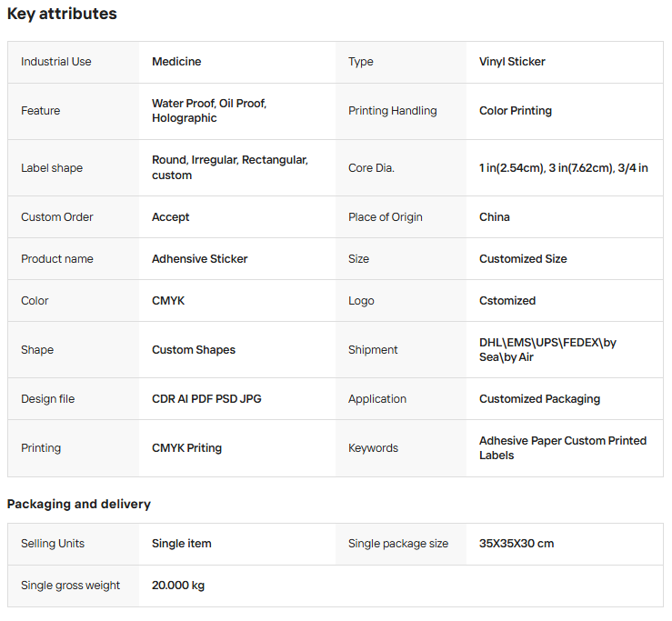Image resolution: width=672 pixels, height=621 pixels.
Task: Click the Customized Size value
Action: click(x=523, y=259)
